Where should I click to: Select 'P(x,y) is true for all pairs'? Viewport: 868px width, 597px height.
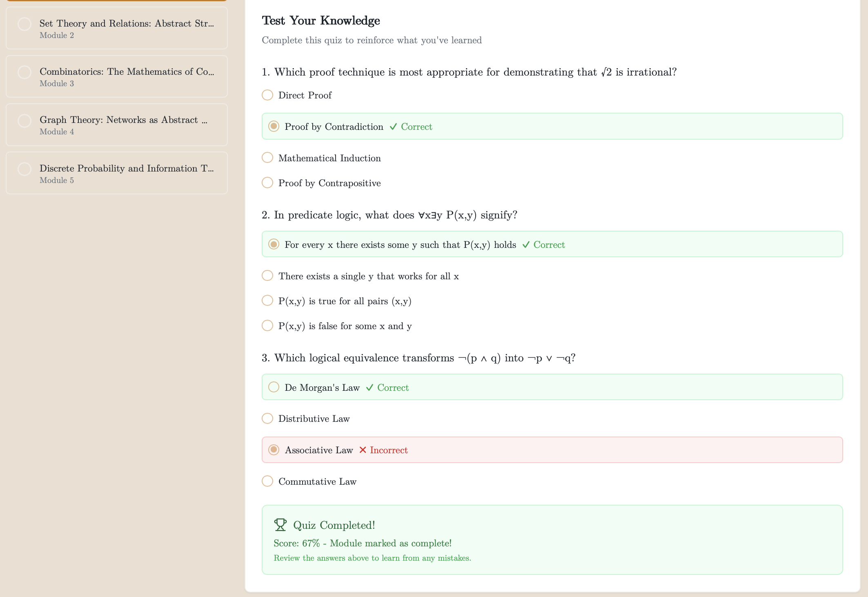pos(267,301)
